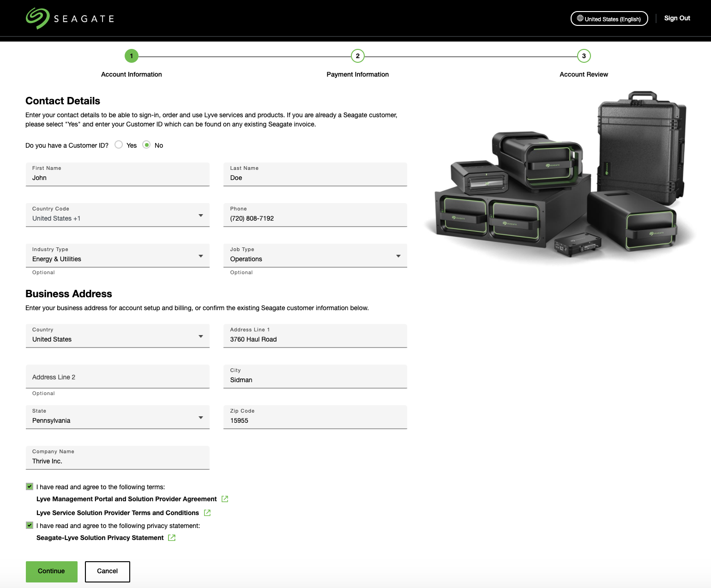Image resolution: width=711 pixels, height=588 pixels.
Task: Go to step 1 Account Information
Action: (132, 56)
